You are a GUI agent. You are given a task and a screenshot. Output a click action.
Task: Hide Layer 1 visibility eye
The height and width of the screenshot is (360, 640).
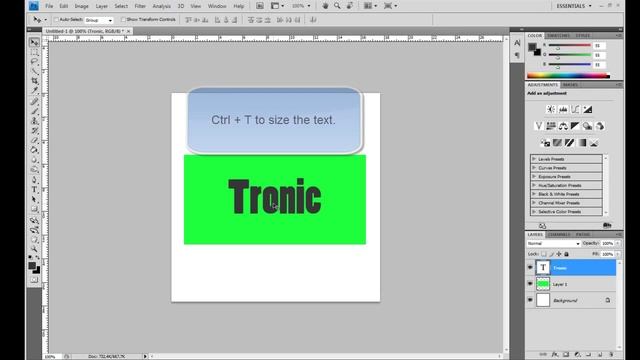coord(530,284)
